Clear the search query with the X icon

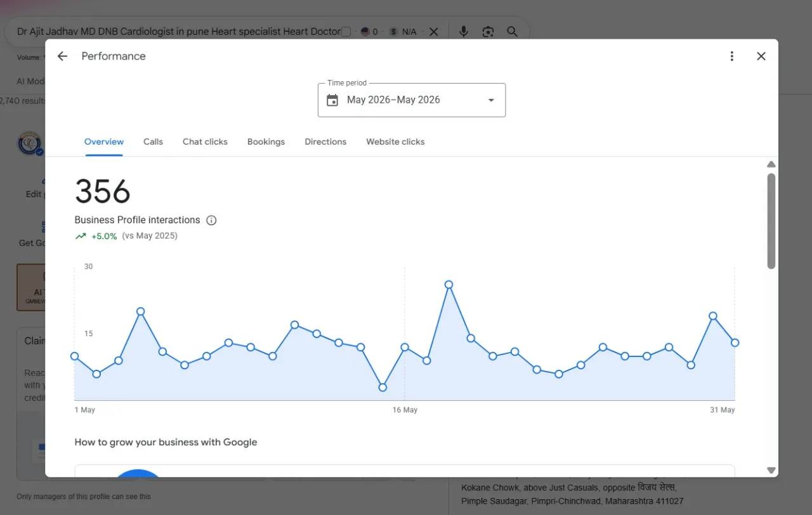(434, 32)
